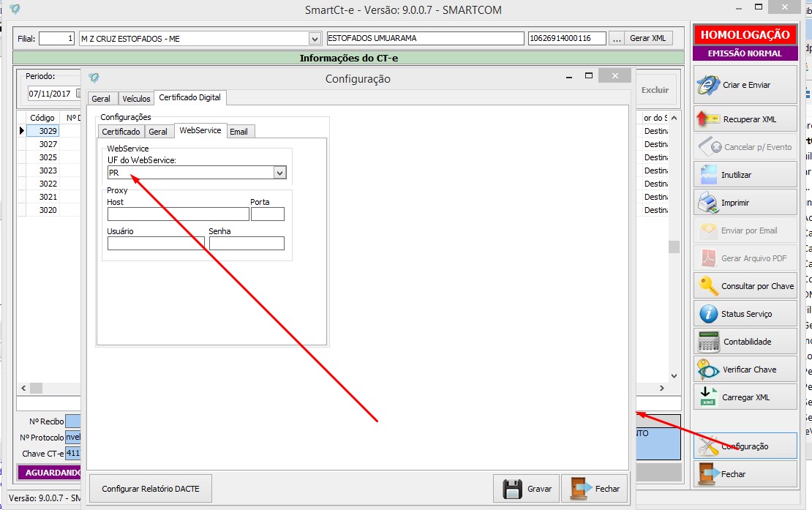Viewport: 812px width, 510px height.
Task: Click the CNPJ 10626914000116 field
Action: click(x=567, y=38)
